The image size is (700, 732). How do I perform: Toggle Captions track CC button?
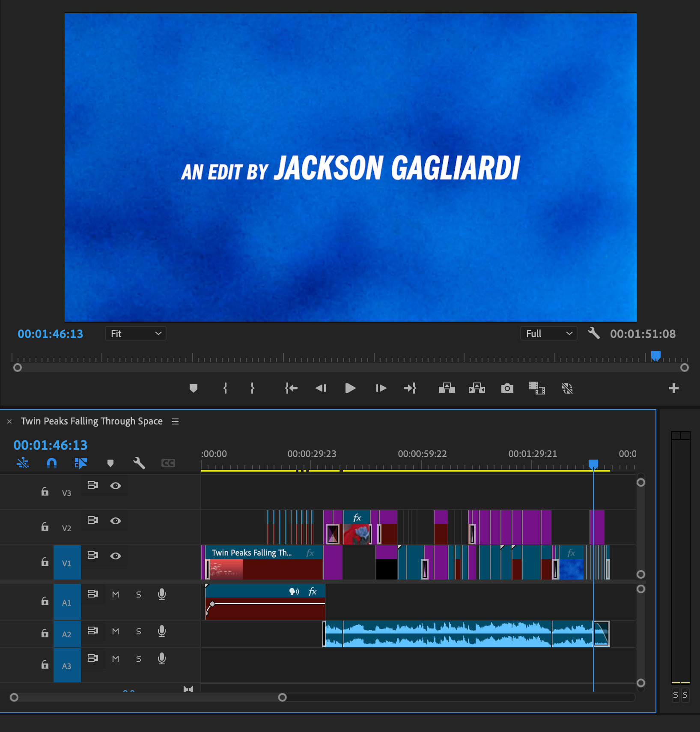168,463
